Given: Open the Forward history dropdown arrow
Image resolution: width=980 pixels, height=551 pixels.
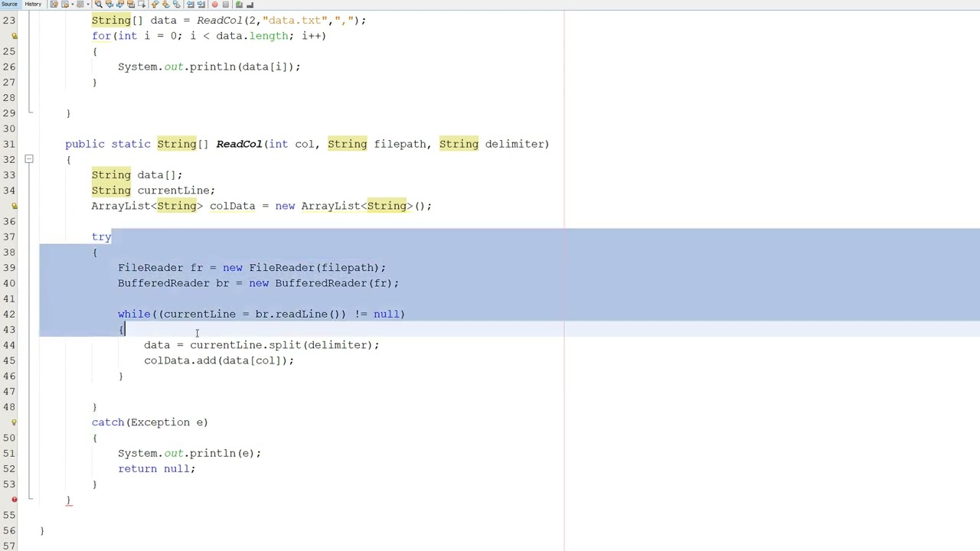Looking at the screenshot, I should (88, 4).
